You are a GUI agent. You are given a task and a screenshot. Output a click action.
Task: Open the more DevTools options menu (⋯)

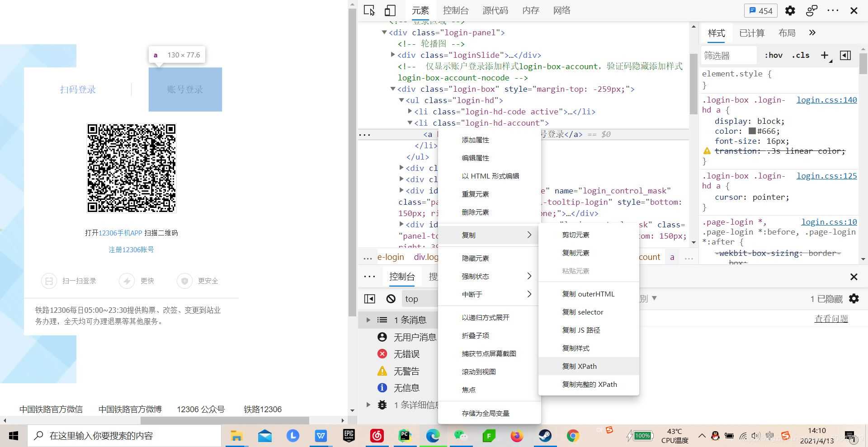pos(833,10)
